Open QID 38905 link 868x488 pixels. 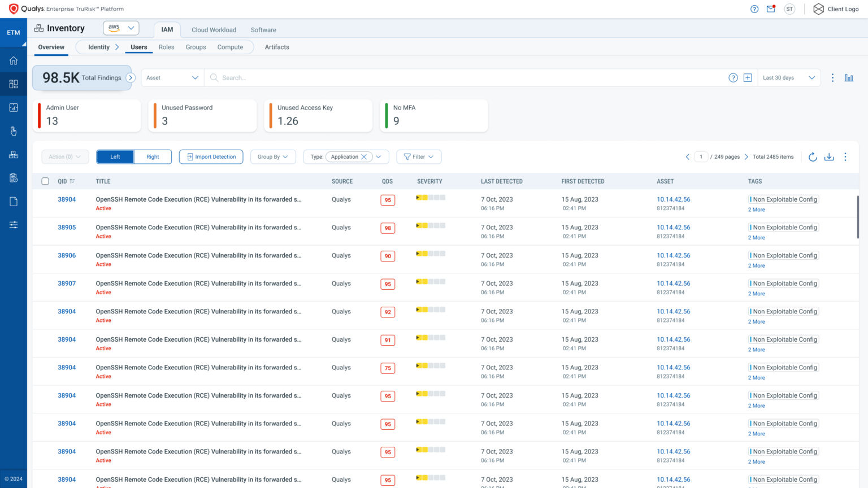tap(67, 227)
